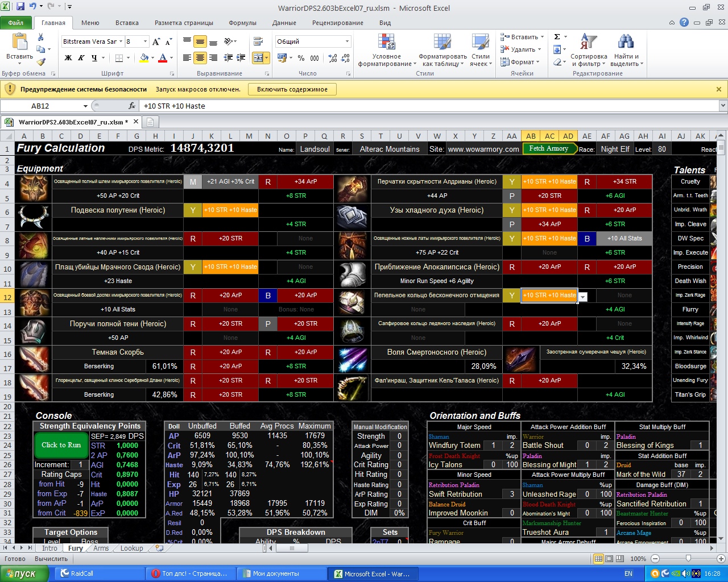Close the security warning bar
The width and height of the screenshot is (728, 582).
click(719, 89)
